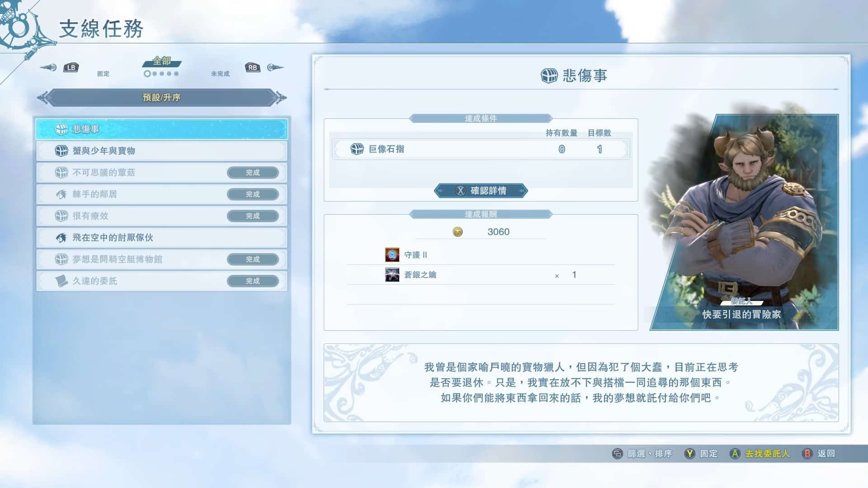Select the 飛在空中的討厭傢伙 quest
The width and height of the screenshot is (868, 488).
[161, 238]
